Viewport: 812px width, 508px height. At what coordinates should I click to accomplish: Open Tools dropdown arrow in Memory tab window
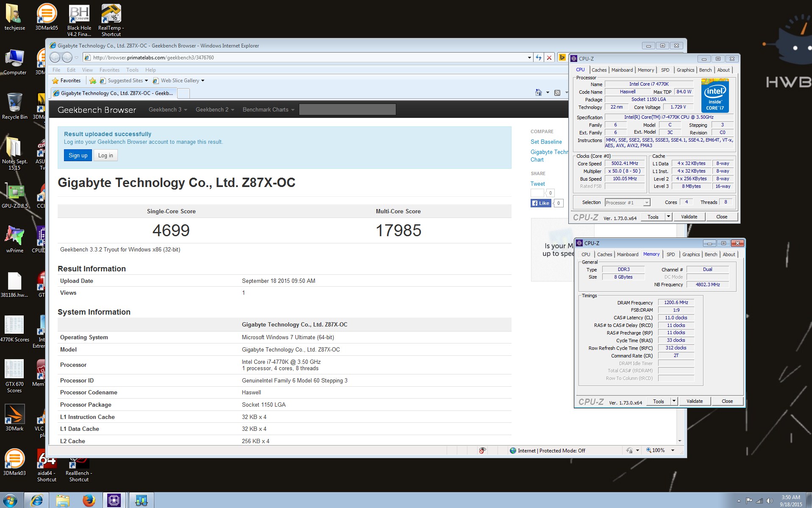point(674,401)
